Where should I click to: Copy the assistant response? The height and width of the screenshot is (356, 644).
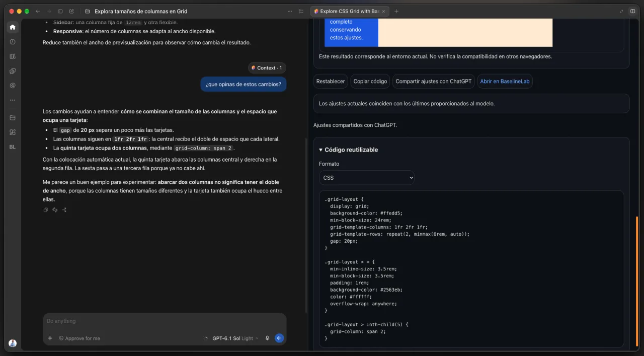(46, 210)
